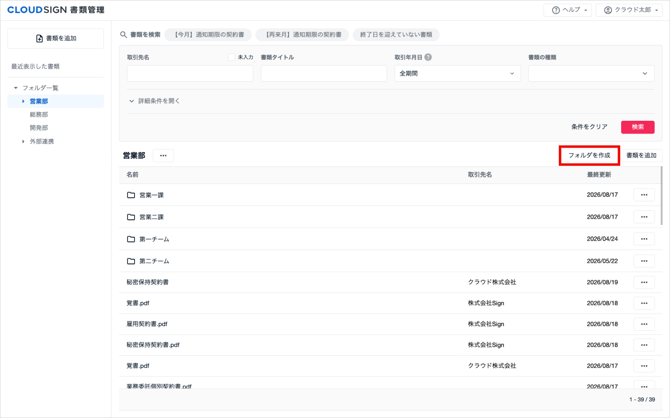Open 雇用契約書.pdf in the list
The height and width of the screenshot is (418, 670).
coord(147,324)
